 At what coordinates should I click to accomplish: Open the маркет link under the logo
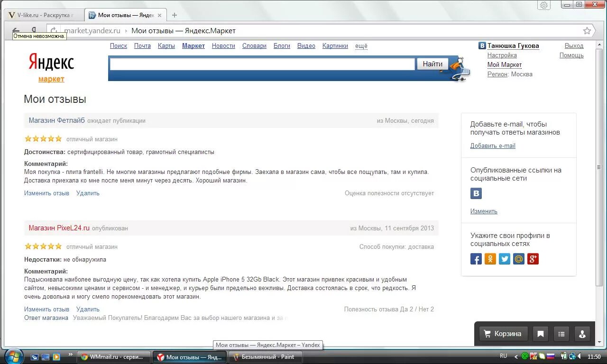pos(51,79)
